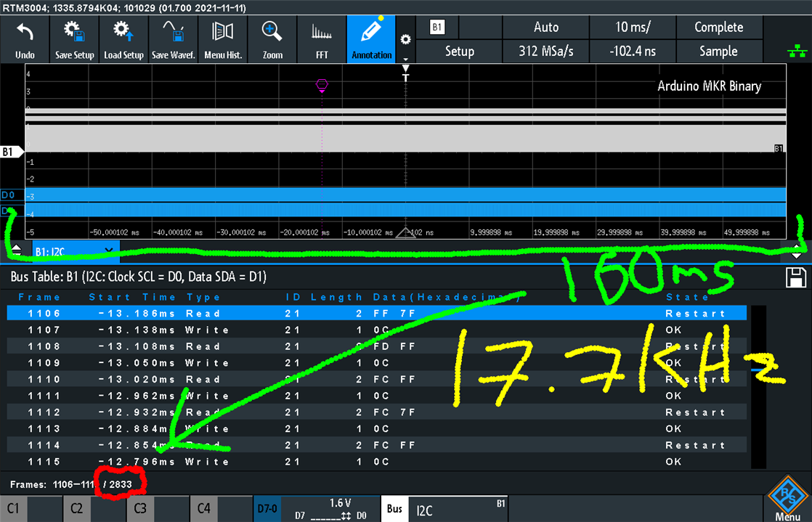The image size is (812, 522).
Task: Click the Type column header
Action: coord(203,297)
